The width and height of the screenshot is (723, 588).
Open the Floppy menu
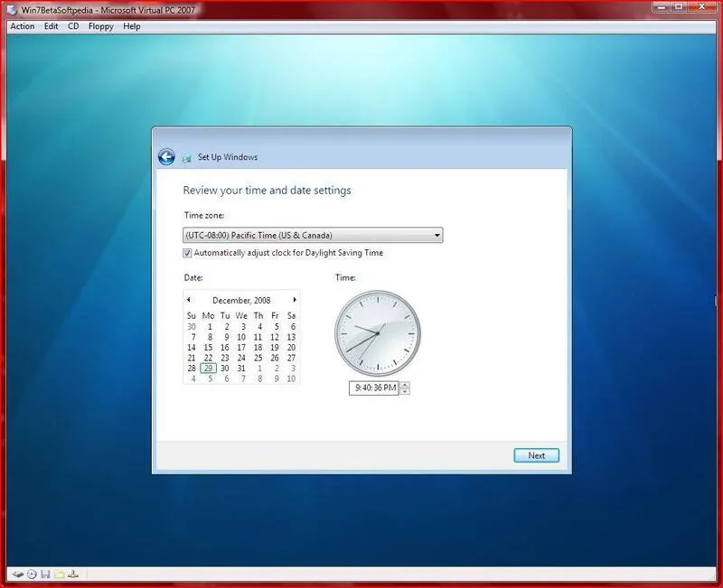(x=100, y=26)
